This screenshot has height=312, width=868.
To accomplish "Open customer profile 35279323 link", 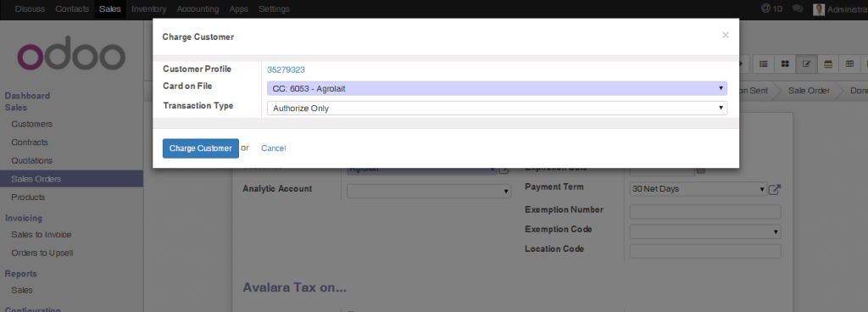I will pos(286,70).
